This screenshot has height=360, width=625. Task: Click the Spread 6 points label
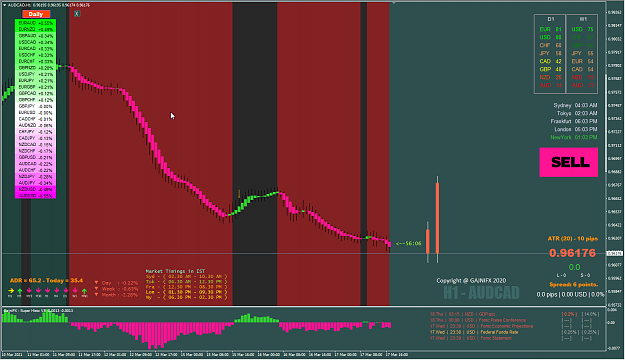click(x=574, y=285)
